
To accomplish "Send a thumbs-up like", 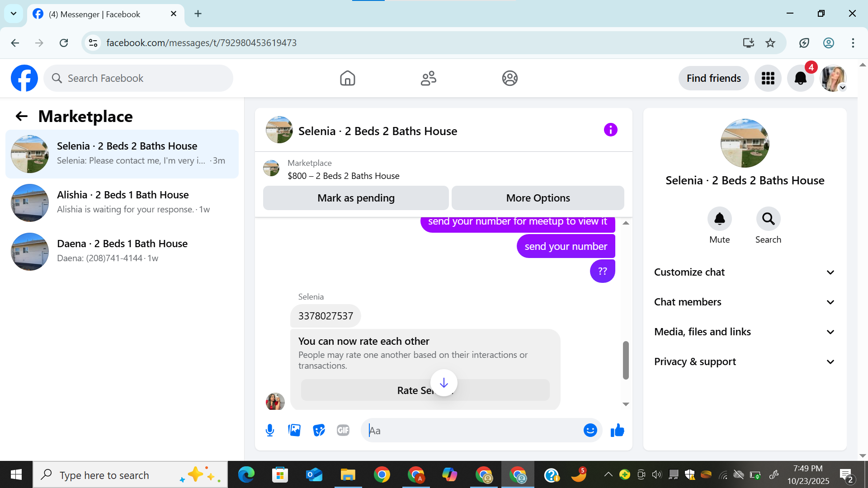I will click(617, 430).
